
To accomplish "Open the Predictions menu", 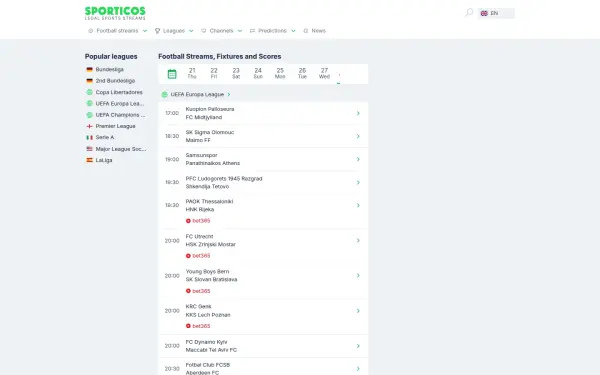I will pyautogui.click(x=272, y=31).
